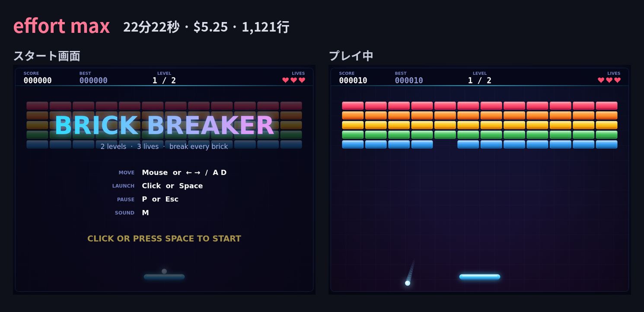Click the BEST value 000010 in the playing screen
The width and height of the screenshot is (644, 312).
[409, 80]
